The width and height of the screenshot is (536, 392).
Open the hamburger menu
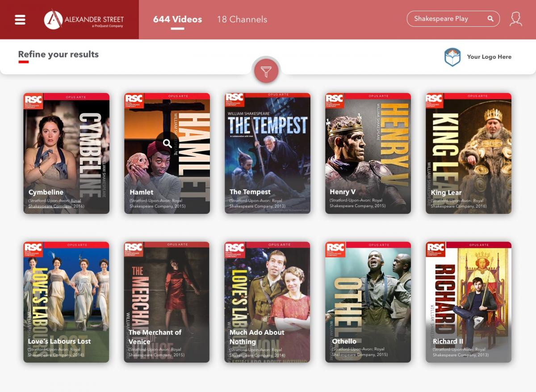(x=20, y=20)
